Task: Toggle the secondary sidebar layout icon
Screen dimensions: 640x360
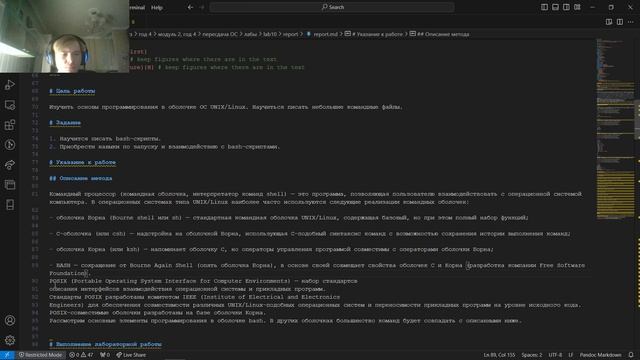Action: tap(566, 7)
